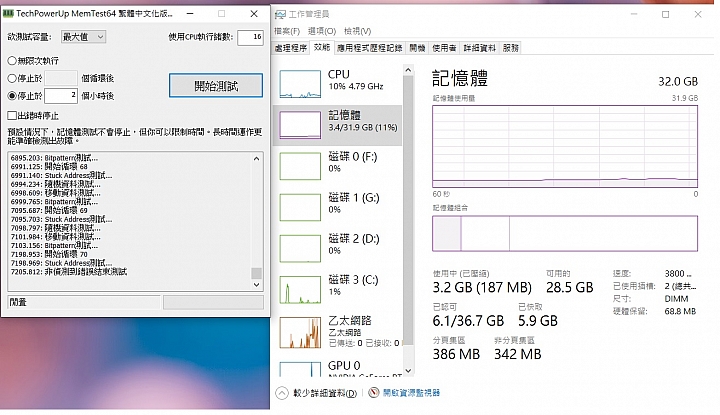720x415 pixels.
Task: Switch to the App history tab
Action: 370,48
